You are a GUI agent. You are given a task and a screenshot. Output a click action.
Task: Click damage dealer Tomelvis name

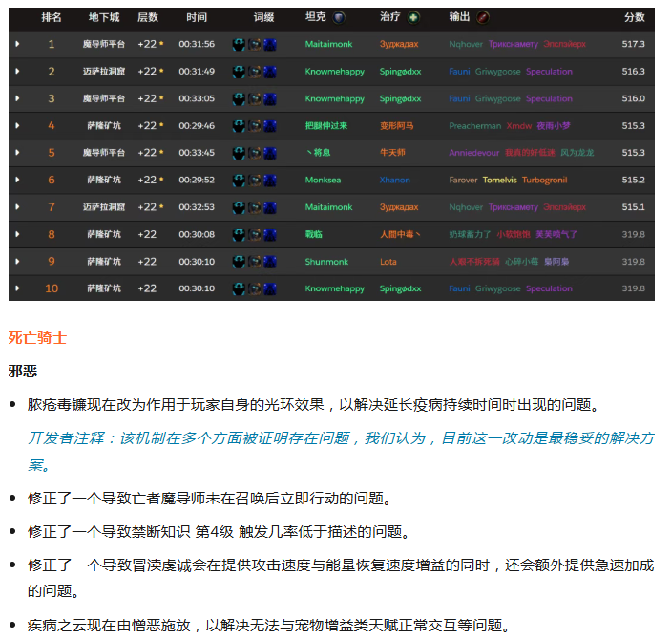499,180
